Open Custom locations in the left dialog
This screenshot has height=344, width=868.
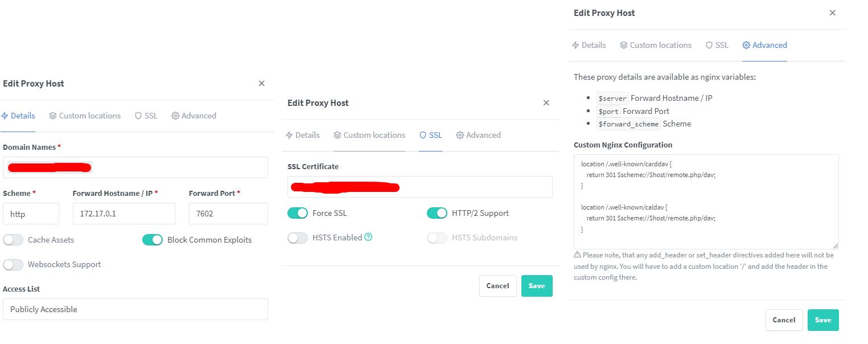(x=84, y=116)
